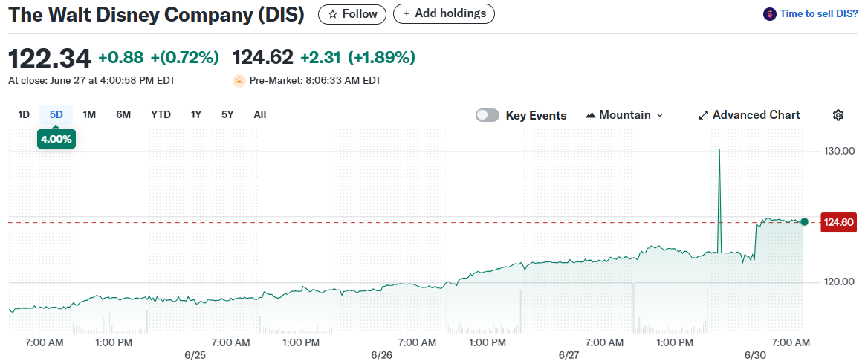Follow The Walt Disney Company stock
This screenshot has width=868, height=361.
(x=352, y=14)
